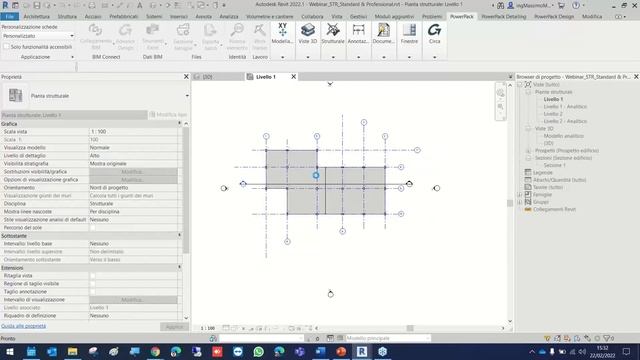Collapse the Sottostante properties section
The height and width of the screenshot is (360, 640).
179,236
